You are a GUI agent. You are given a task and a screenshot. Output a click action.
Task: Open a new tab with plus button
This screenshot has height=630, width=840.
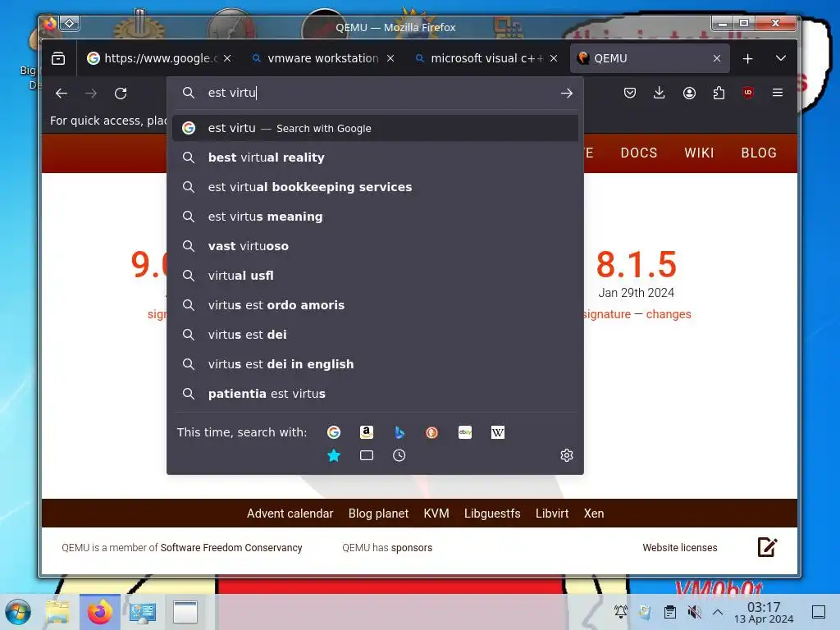748,58
